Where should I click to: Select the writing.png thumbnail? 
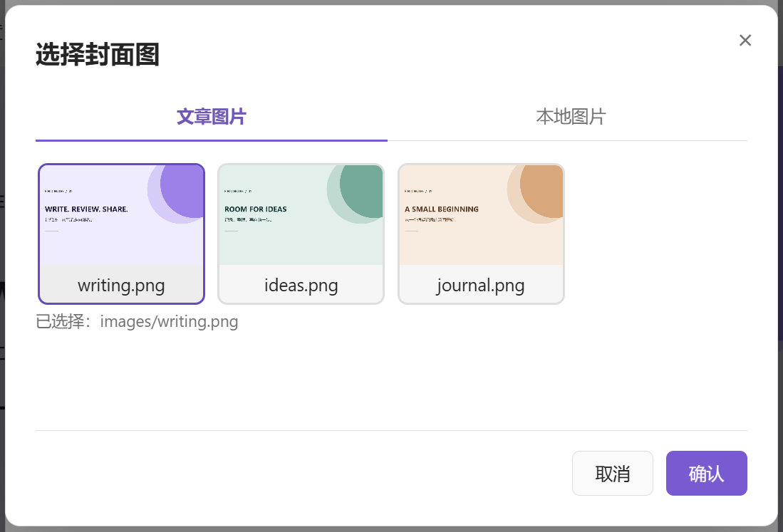coord(121,234)
